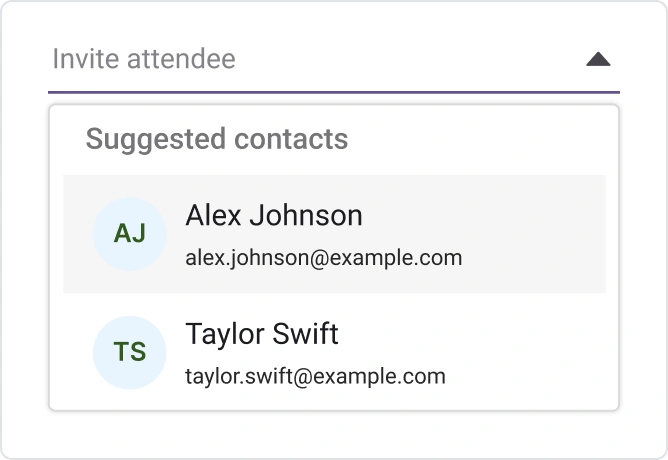Click the Suggested contacts header
The width and height of the screenshot is (668, 460).
pos(217,139)
